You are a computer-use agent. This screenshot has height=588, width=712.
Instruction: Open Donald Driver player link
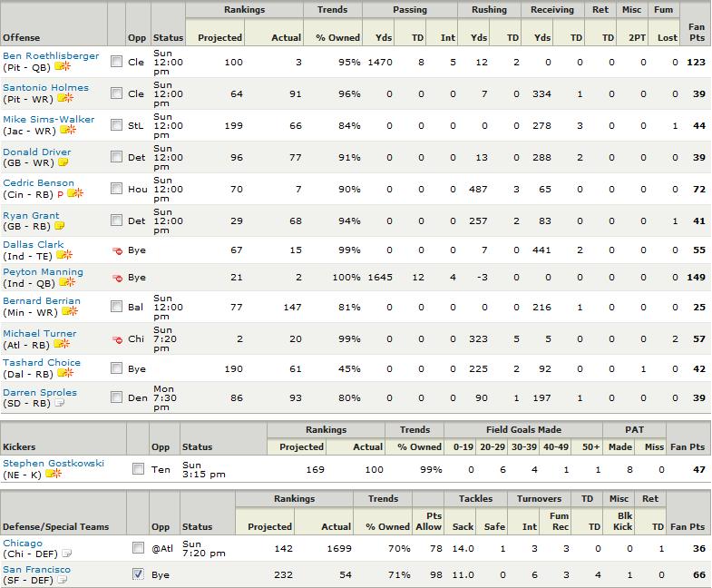click(37, 152)
